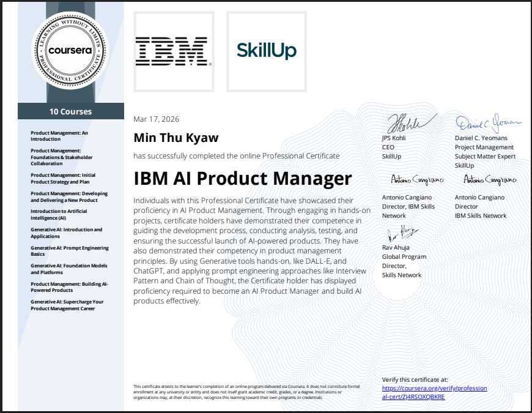Click the certificate description paragraph
This screenshot has height=413, width=532.
click(252, 251)
